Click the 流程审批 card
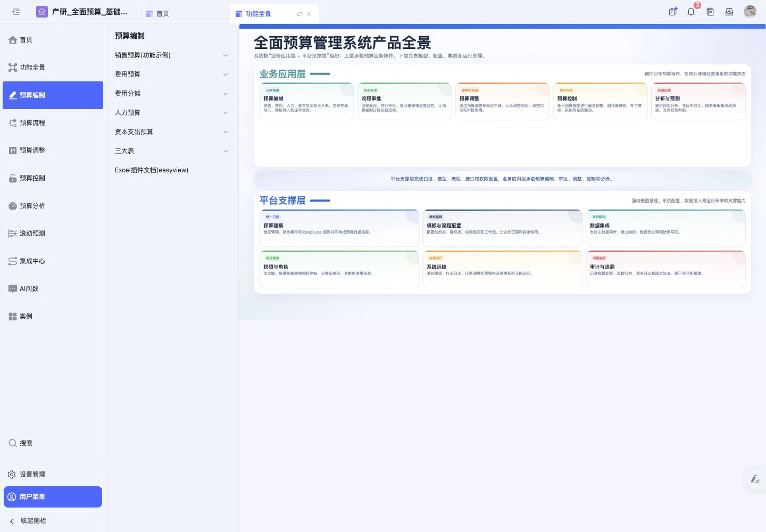This screenshot has height=532, width=766. pyautogui.click(x=404, y=101)
